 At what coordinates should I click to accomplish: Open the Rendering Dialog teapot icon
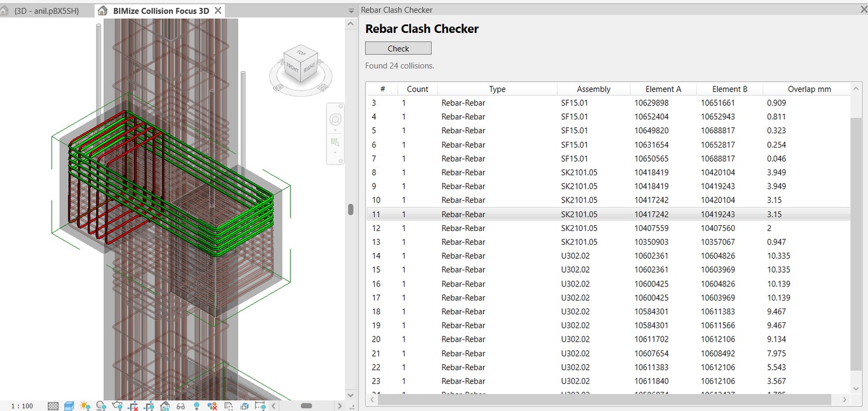coord(117,406)
